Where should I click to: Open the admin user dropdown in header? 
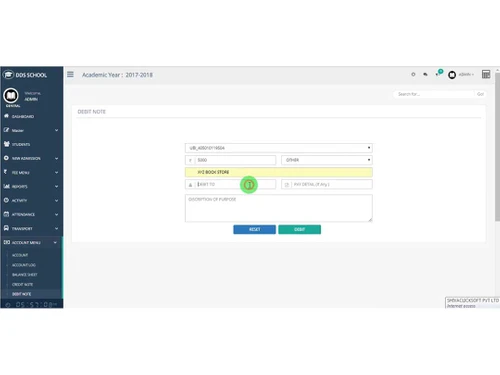(466, 74)
